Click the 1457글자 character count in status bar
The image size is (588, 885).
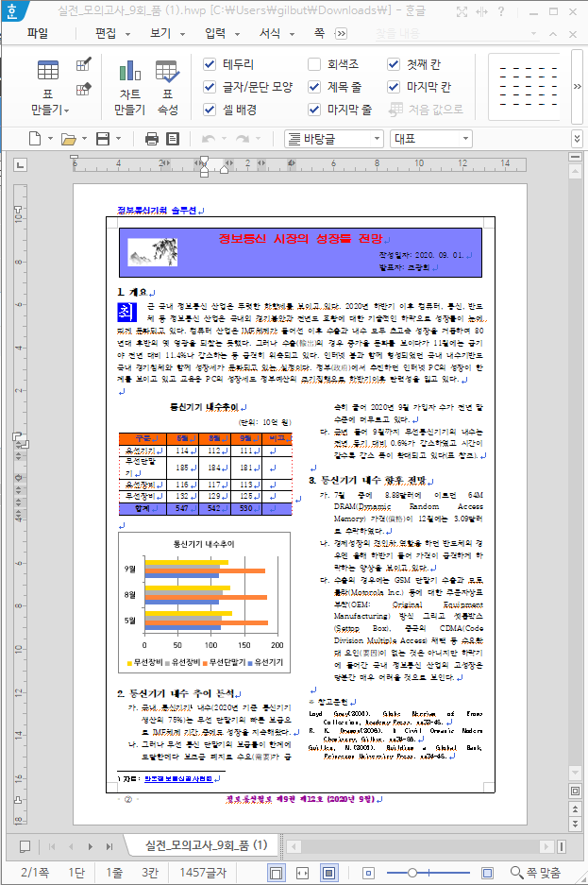point(202,873)
